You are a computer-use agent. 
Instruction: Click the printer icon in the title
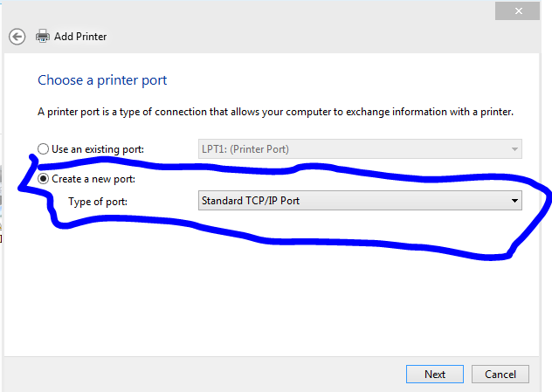click(x=42, y=37)
